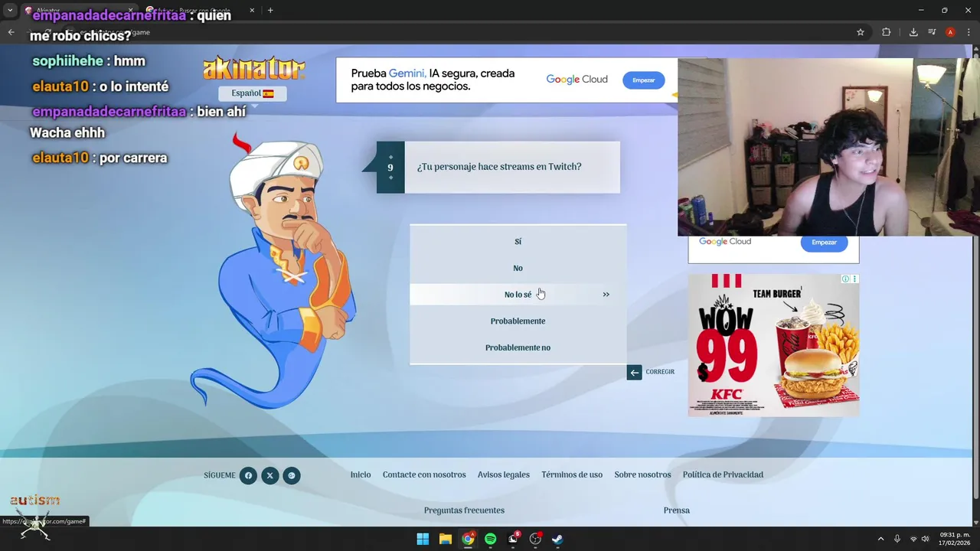
Task: Open the taskbar app with the red 5 badge
Action: [x=513, y=539]
